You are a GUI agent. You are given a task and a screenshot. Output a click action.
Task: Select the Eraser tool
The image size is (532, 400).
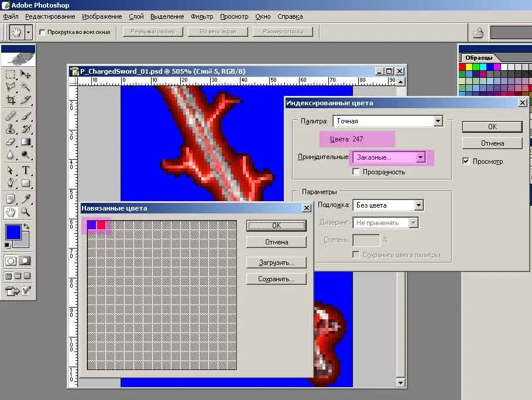(11, 142)
